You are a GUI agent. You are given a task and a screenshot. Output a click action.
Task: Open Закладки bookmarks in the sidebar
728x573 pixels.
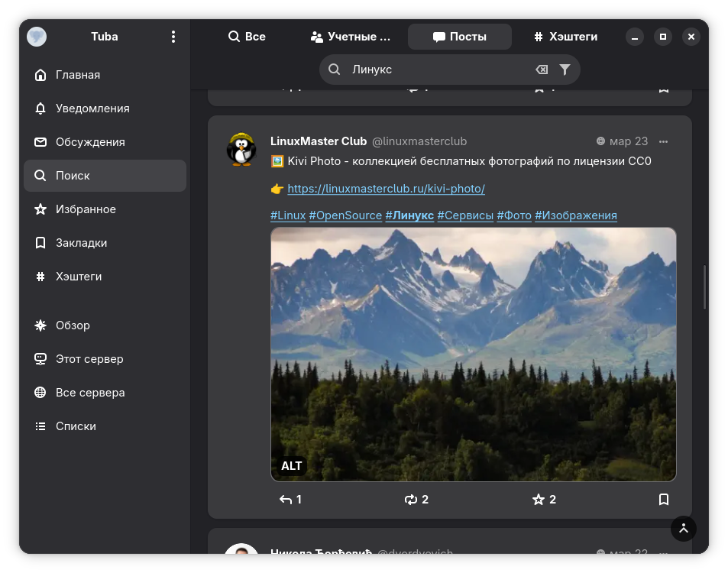(x=105, y=243)
